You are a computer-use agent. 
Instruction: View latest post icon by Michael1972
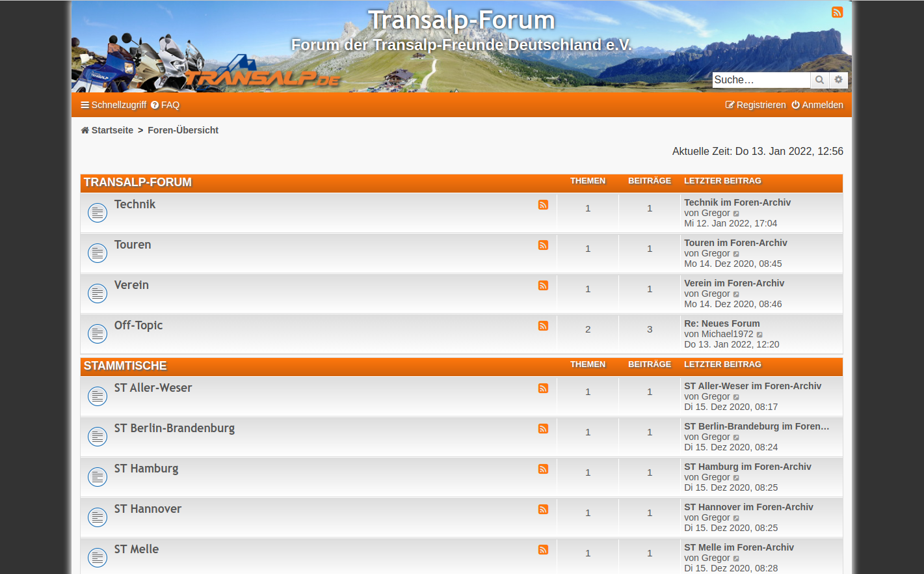coord(760,335)
